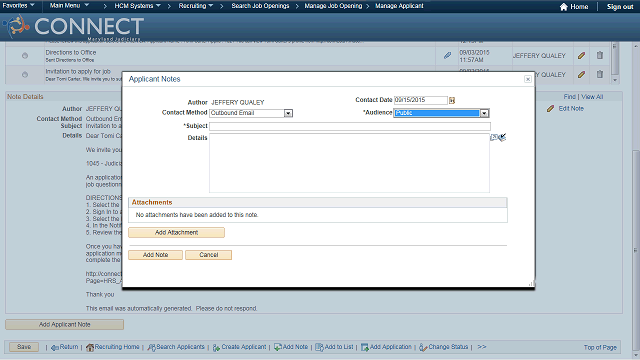Click the Return link text
The height and width of the screenshot is (360, 640).
(x=69, y=347)
